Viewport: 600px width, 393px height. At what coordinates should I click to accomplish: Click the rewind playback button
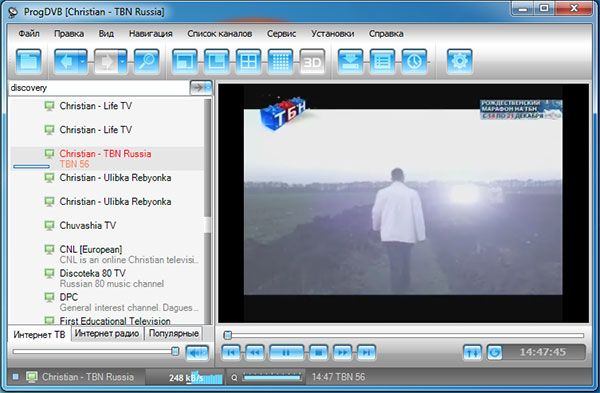coord(255,352)
